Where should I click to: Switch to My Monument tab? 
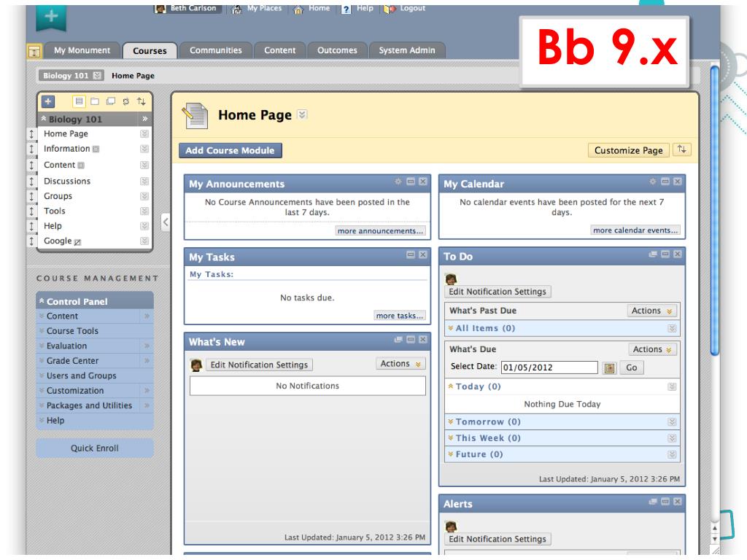click(82, 50)
